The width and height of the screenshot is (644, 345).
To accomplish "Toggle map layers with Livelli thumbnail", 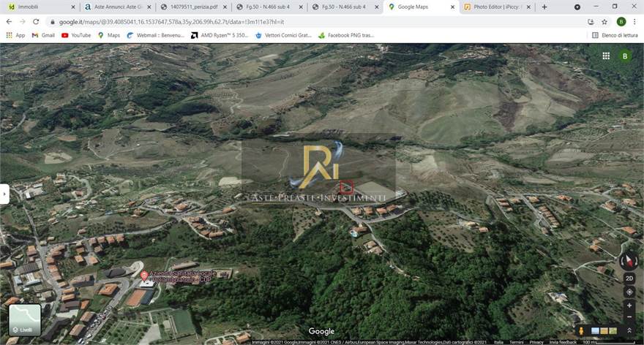I will tap(24, 319).
